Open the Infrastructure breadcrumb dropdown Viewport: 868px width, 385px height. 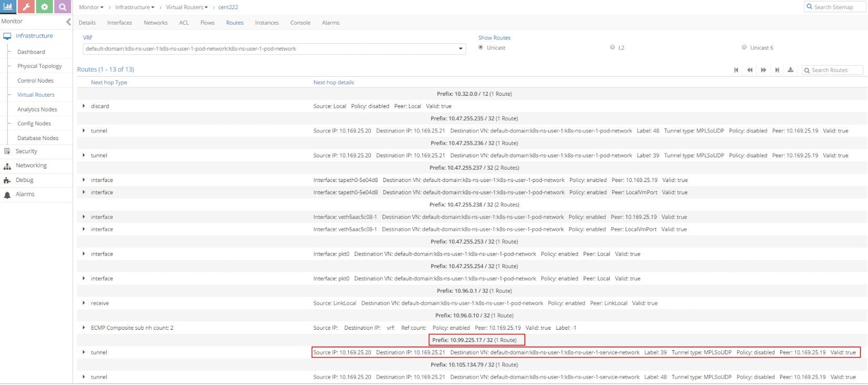click(x=135, y=7)
